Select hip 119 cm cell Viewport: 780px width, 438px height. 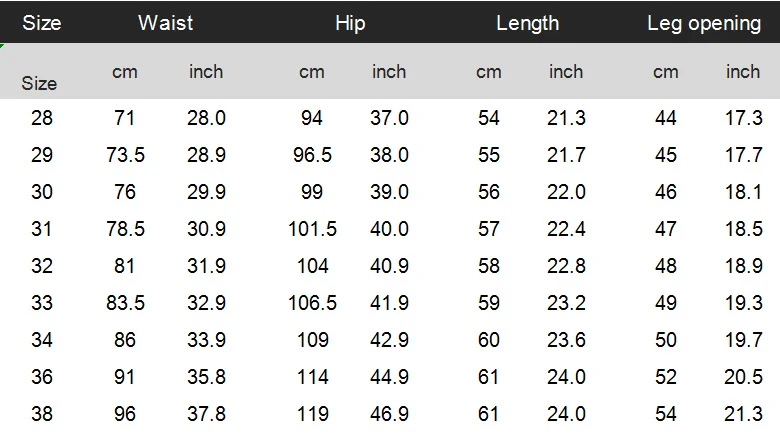click(312, 414)
